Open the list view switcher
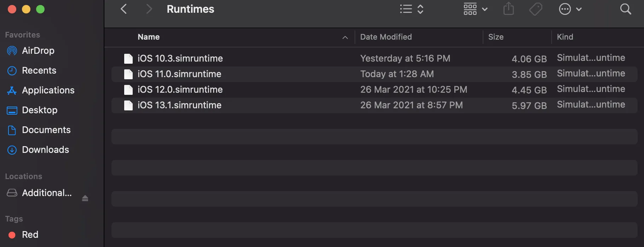The image size is (644, 247). coord(411,9)
